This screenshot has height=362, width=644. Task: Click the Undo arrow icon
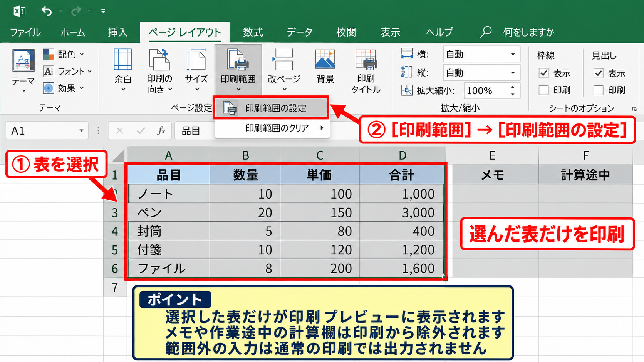(47, 11)
